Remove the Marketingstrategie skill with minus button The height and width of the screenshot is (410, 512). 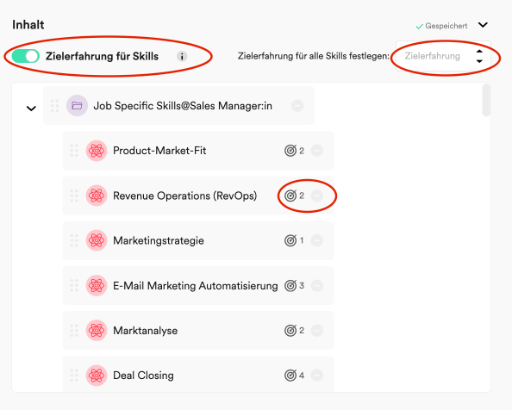point(317,240)
